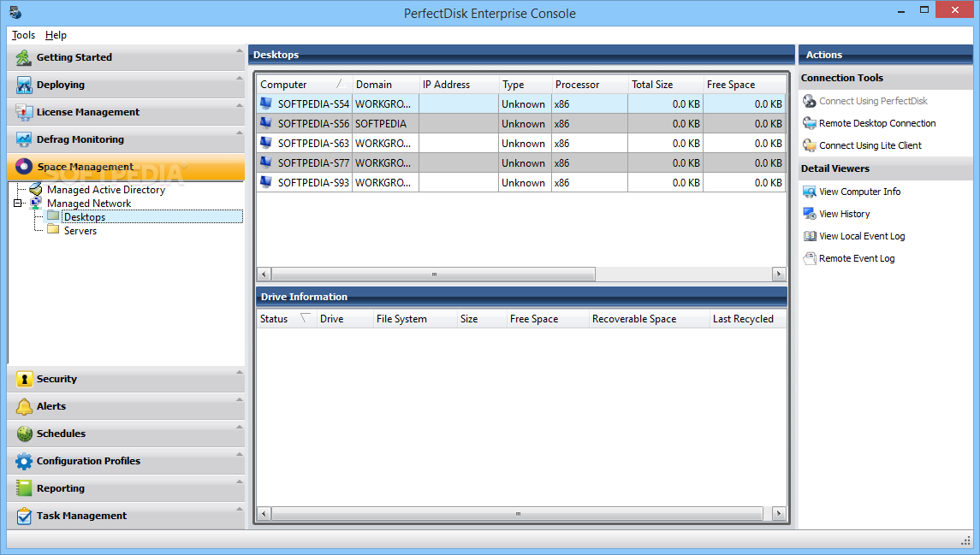Click the License Management icon
The image size is (980, 555).
coord(24,112)
